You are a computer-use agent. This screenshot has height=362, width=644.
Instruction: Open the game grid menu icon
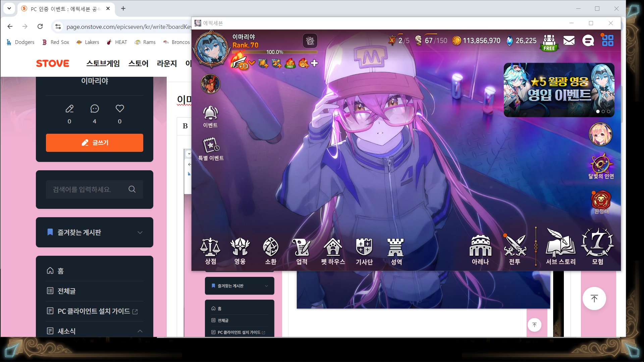(x=607, y=41)
